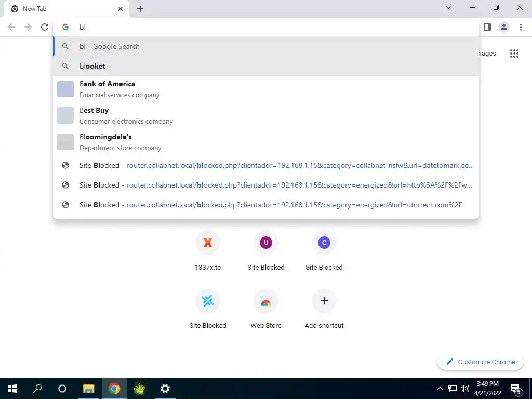Open the blue C Site Blocked shortcut
This screenshot has height=399, width=532.
tap(324, 250)
